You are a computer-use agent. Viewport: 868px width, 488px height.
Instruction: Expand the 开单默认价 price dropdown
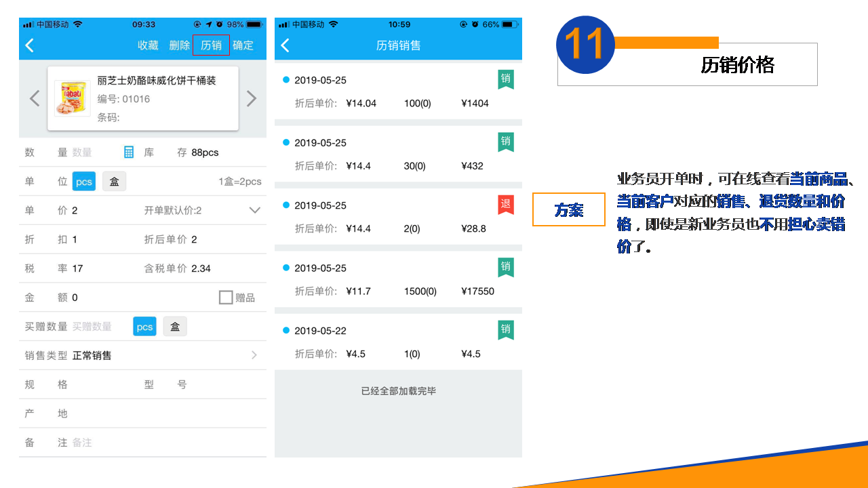(x=254, y=210)
